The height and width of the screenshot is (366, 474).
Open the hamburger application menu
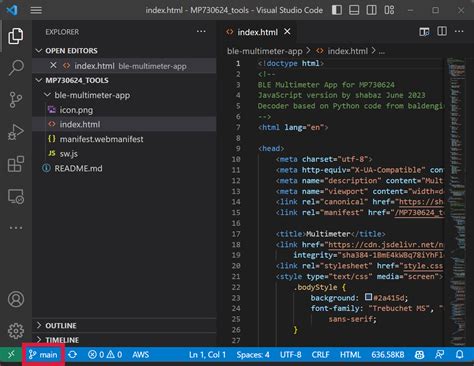pos(36,10)
